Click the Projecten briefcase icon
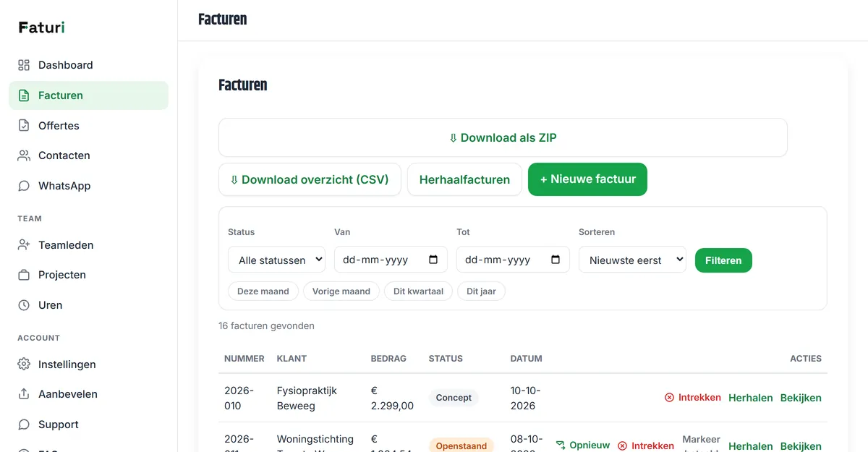 pos(24,275)
